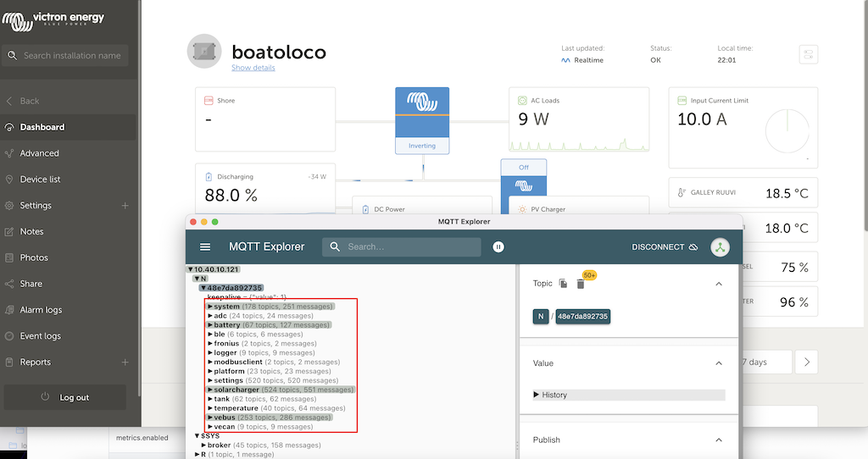Select topic chip 48e7da892735
868x459 pixels.
tap(582, 317)
